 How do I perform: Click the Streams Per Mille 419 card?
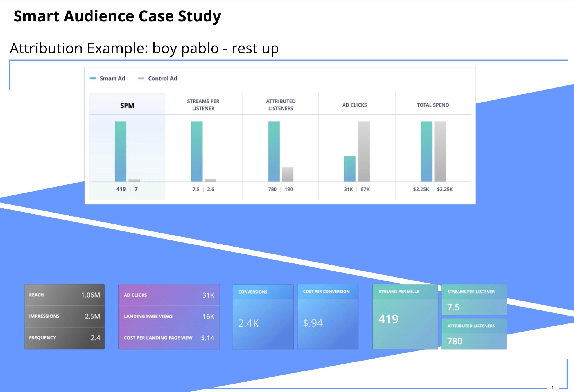point(405,317)
